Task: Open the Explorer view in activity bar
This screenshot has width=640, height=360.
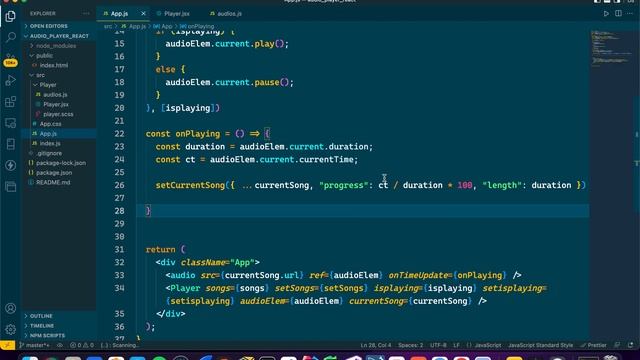Action: [11, 16]
